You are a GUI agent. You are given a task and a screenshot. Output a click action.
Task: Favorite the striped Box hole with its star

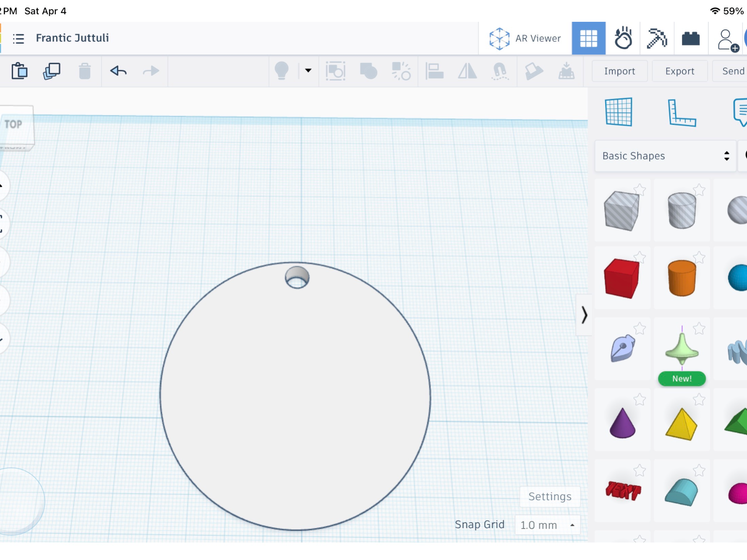coord(640,190)
